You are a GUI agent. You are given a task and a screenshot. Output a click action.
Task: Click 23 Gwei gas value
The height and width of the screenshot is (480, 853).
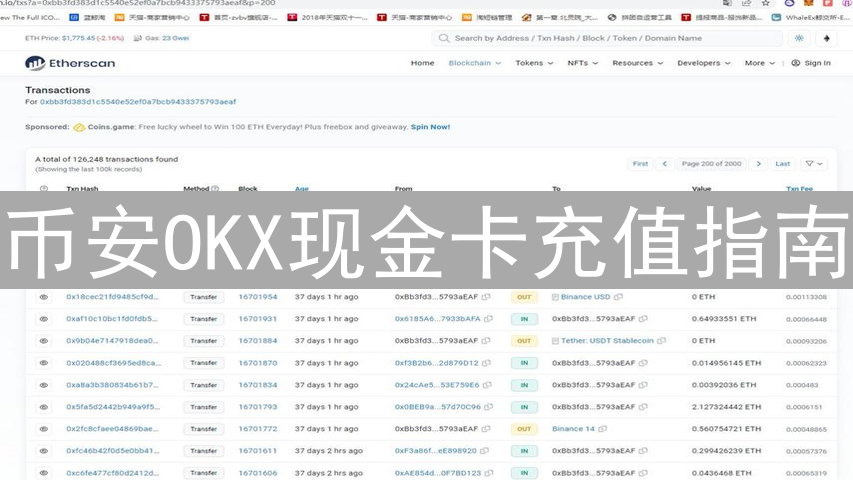(175, 38)
